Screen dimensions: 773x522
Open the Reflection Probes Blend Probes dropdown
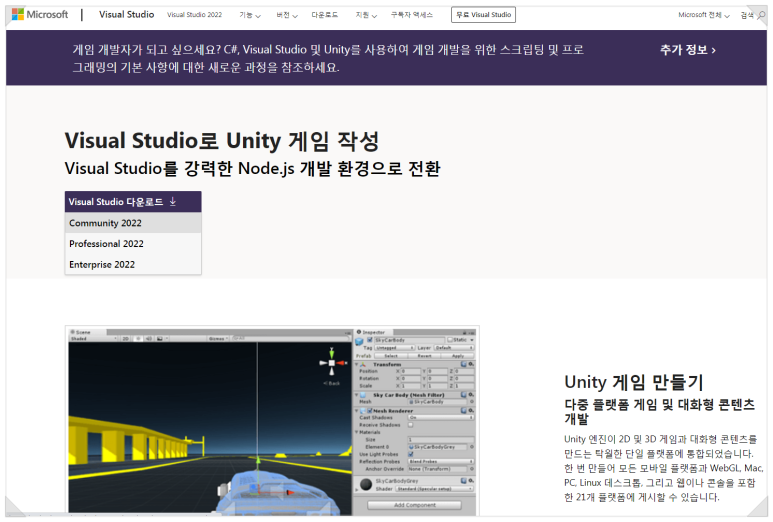pyautogui.click(x=441, y=461)
